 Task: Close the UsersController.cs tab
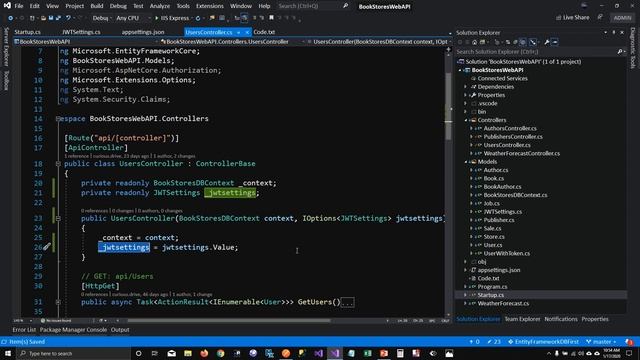click(x=247, y=32)
